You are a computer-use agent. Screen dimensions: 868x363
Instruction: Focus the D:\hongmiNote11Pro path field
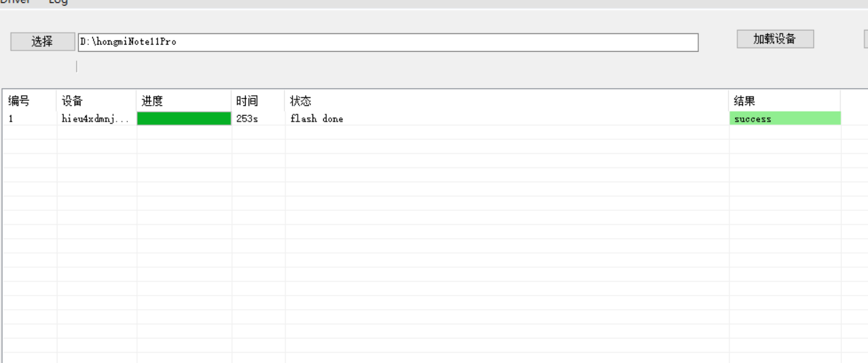click(x=388, y=42)
